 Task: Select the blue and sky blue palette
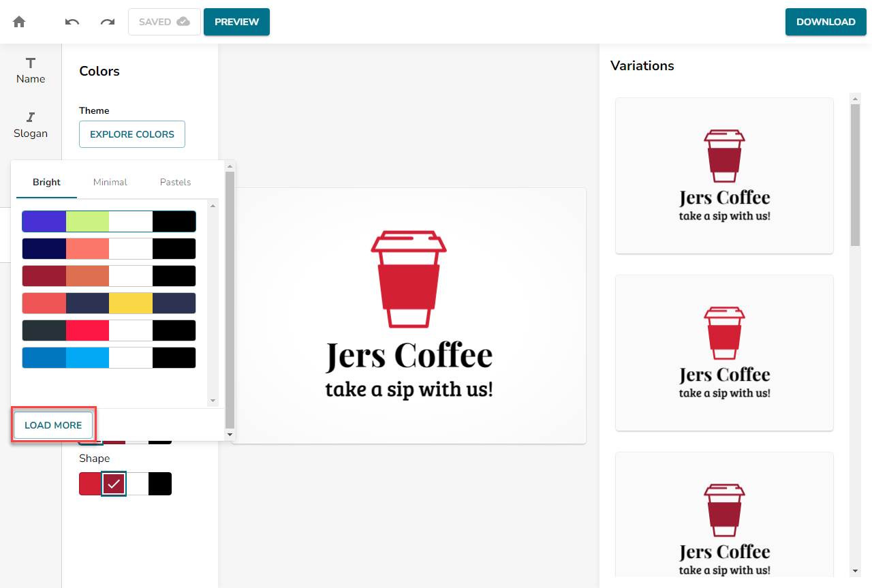pos(109,358)
